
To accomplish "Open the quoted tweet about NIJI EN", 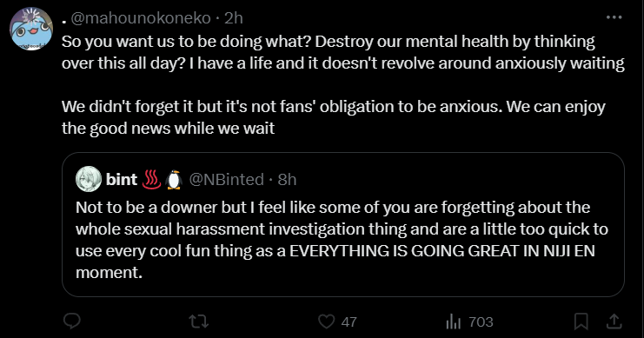I will (x=343, y=224).
